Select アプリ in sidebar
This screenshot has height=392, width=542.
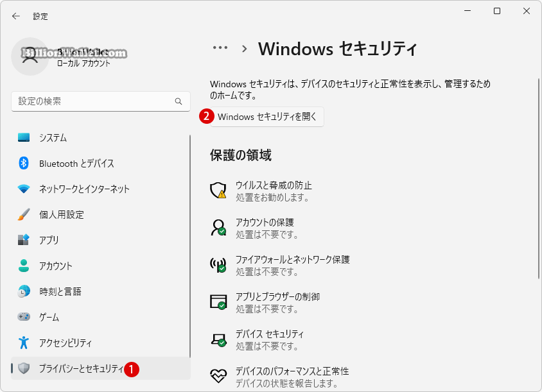[101, 240]
